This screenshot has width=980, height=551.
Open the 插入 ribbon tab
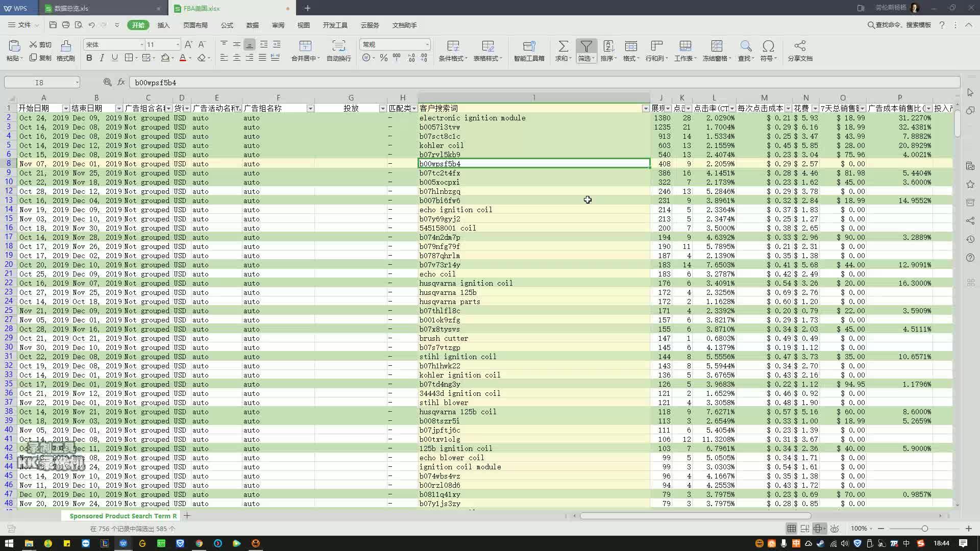tap(163, 25)
